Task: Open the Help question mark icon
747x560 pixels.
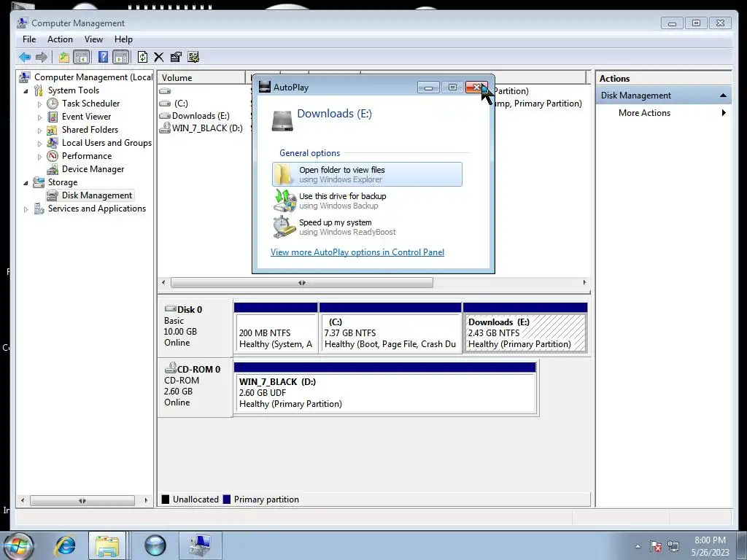Action: click(103, 57)
